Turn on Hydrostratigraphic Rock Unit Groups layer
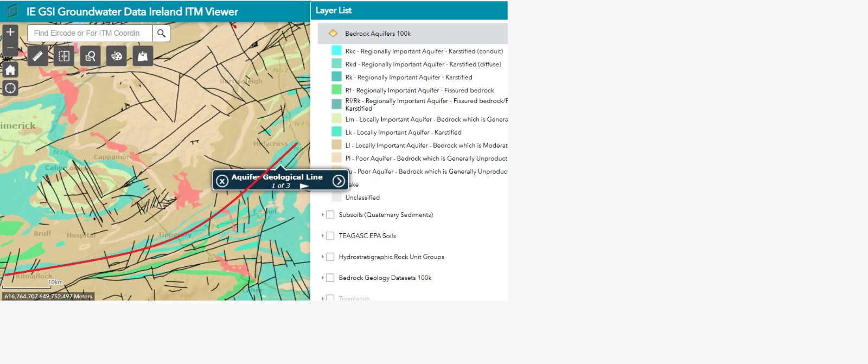 pyautogui.click(x=330, y=257)
